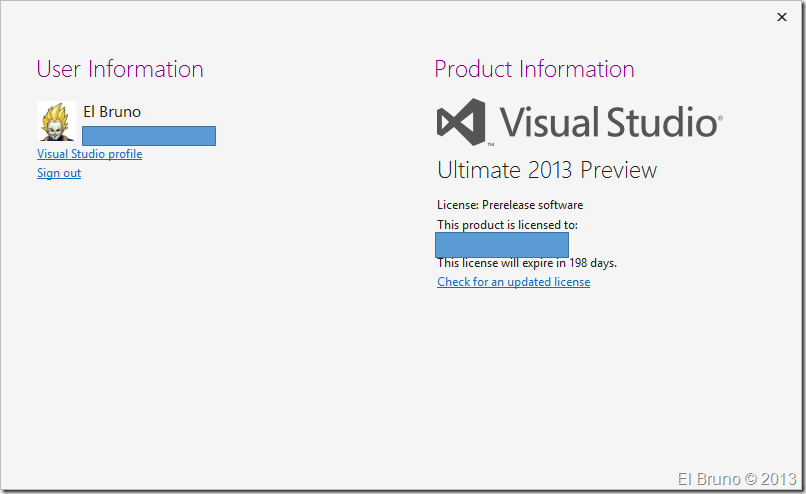806x494 pixels.
Task: Click the License: Prerelease software line
Action: tap(510, 205)
